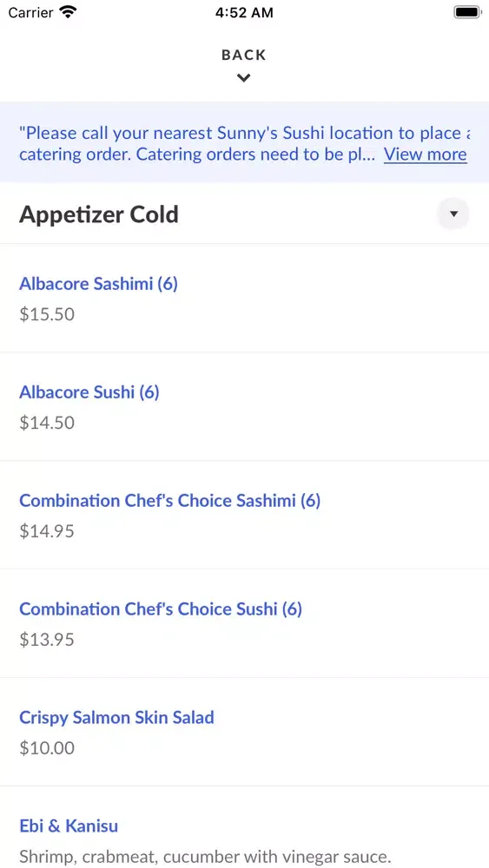The width and height of the screenshot is (489, 868).
Task: Select Albacore Sashimi (6) item
Action: (244, 298)
